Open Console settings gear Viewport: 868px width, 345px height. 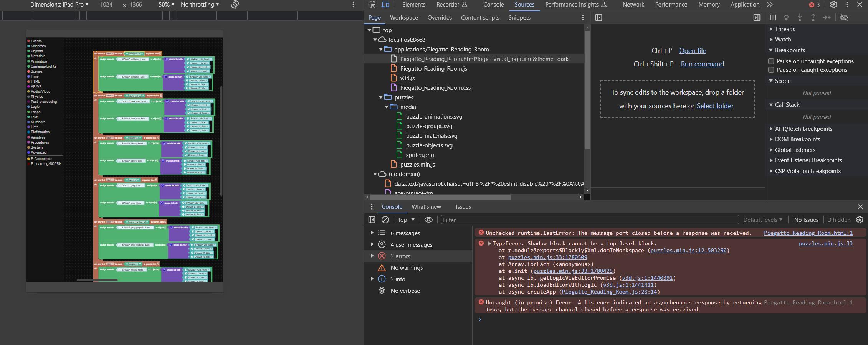click(x=860, y=220)
